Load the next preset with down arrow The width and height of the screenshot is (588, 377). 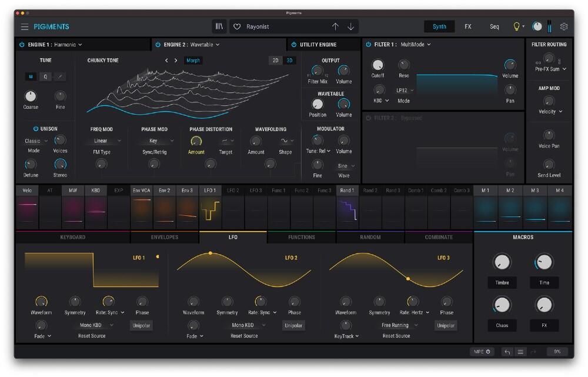tap(351, 26)
